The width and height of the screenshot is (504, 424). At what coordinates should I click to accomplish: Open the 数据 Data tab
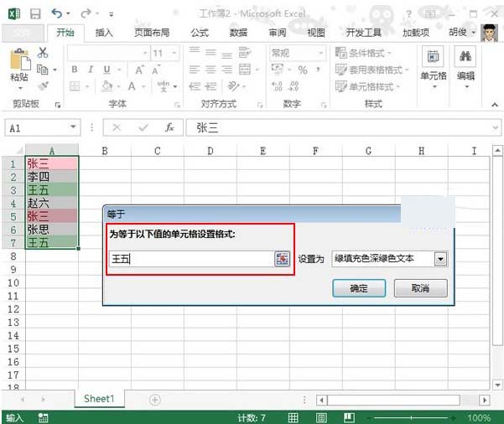coord(238,33)
